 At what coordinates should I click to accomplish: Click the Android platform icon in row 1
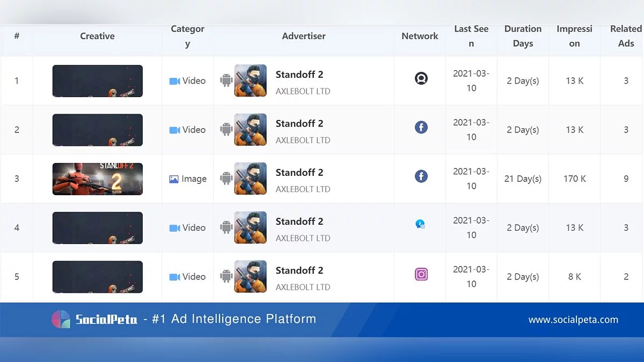coord(226,80)
